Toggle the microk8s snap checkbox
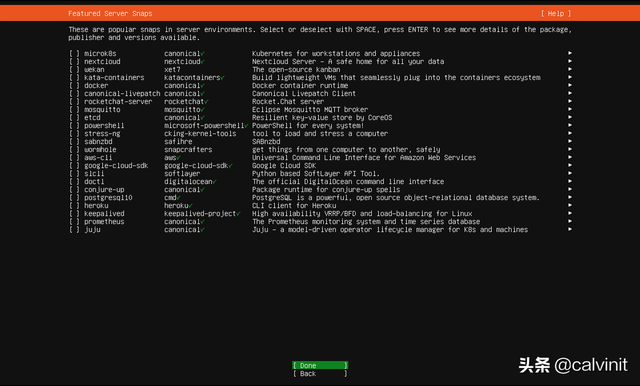Viewport: 640px width, 386px height. [x=74, y=53]
